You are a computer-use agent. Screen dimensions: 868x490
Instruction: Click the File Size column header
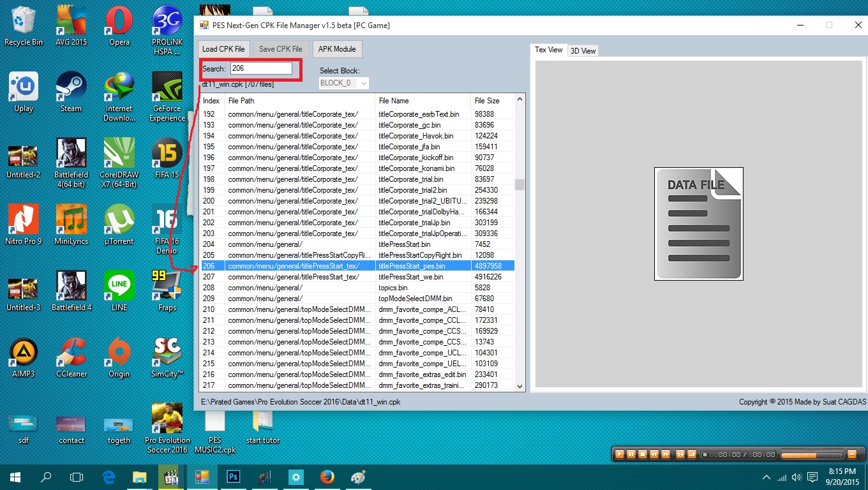click(x=493, y=101)
